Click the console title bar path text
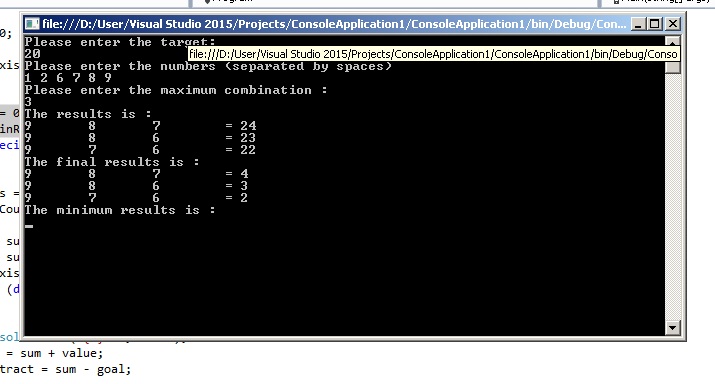715x384 pixels. click(334, 24)
